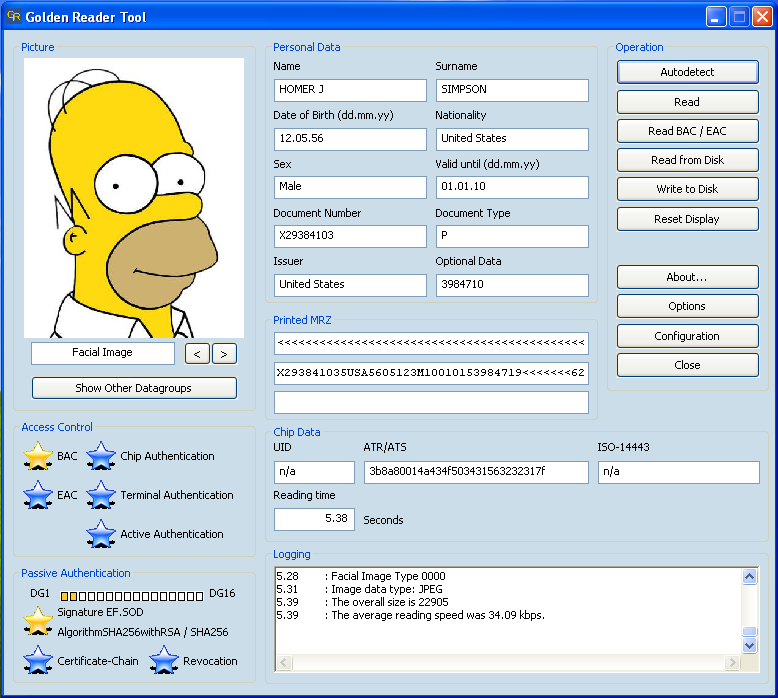Click Read from Disk button
The image size is (778, 698).
688,160
